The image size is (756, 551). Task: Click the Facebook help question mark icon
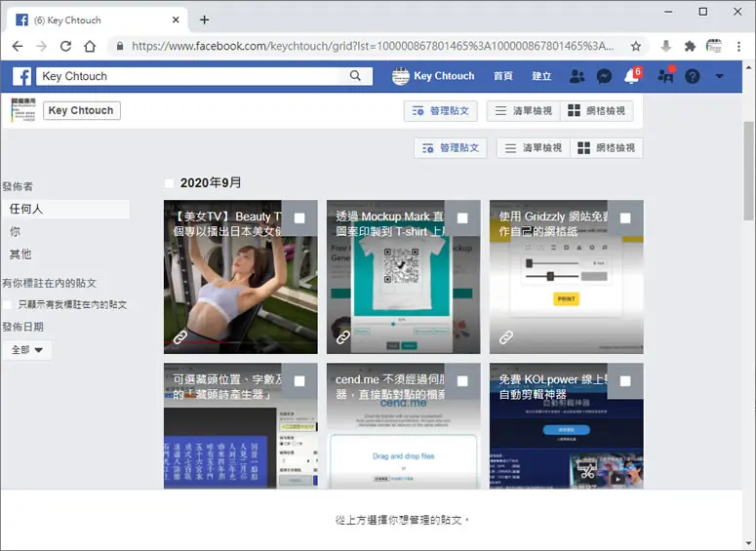(692, 76)
